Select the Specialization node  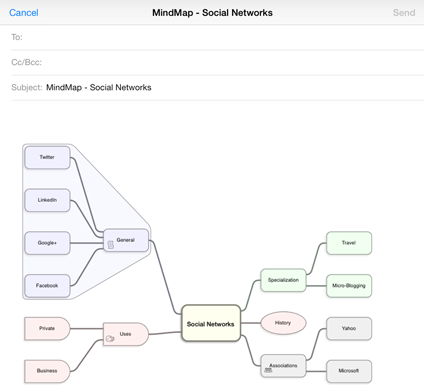point(283,280)
